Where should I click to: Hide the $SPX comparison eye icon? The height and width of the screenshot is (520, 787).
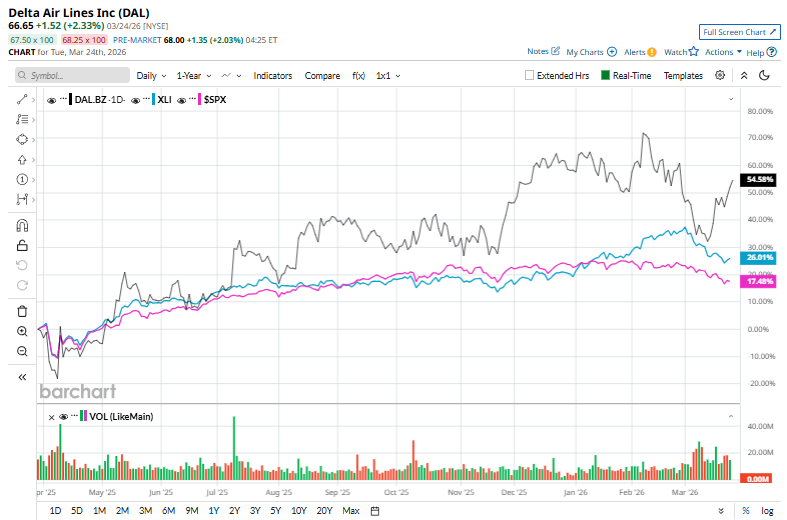[x=182, y=100]
